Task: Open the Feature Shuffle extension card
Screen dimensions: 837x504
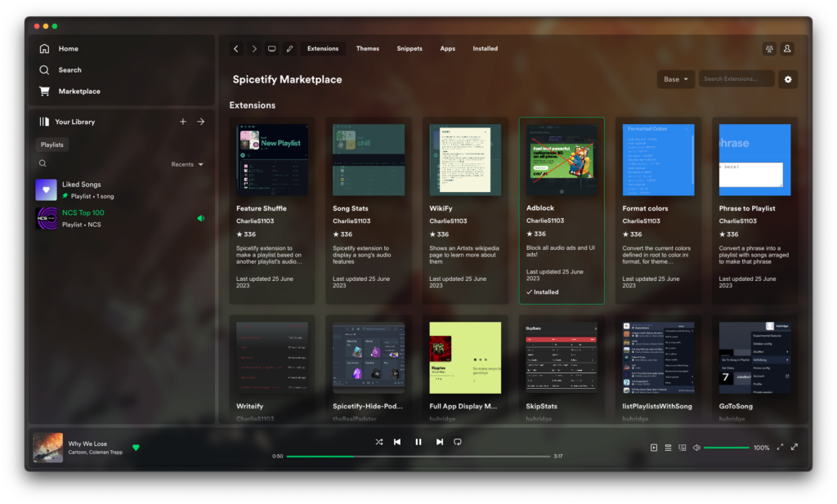Action: point(272,211)
